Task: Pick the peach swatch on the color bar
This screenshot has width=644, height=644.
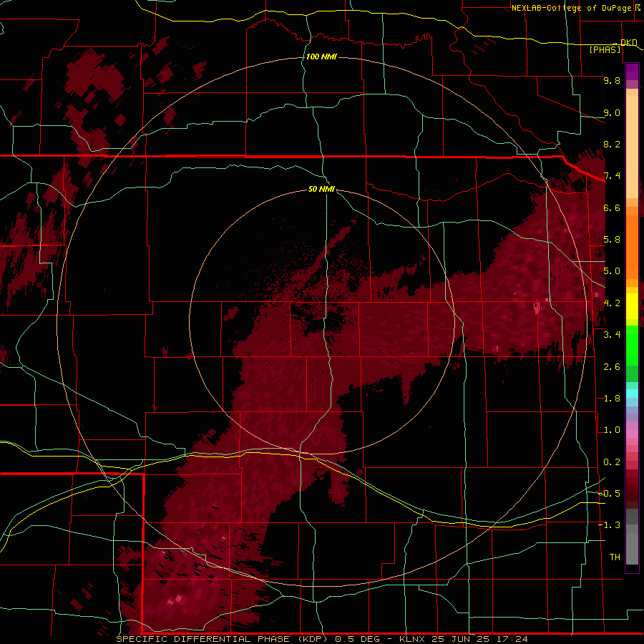Action: [632, 148]
